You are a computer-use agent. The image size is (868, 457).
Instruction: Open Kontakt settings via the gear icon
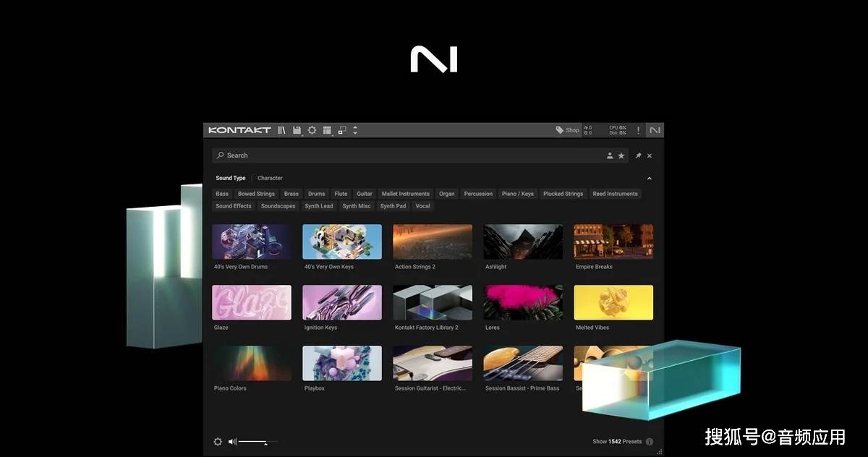coord(312,129)
